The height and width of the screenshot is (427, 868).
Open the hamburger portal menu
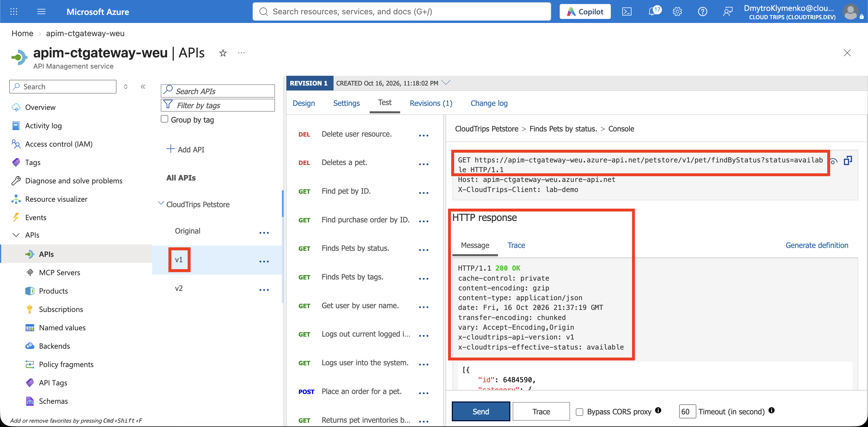pyautogui.click(x=41, y=12)
